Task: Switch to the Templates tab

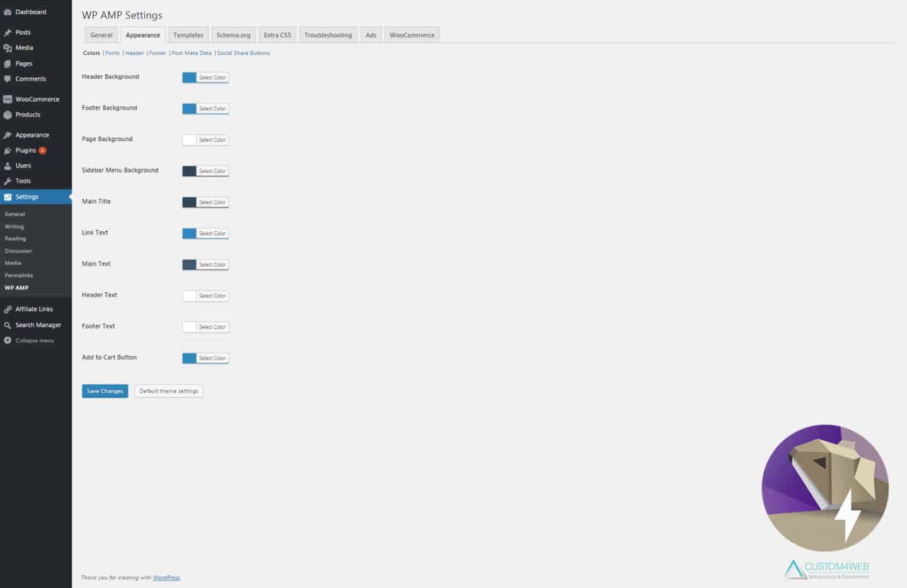Action: click(x=188, y=35)
